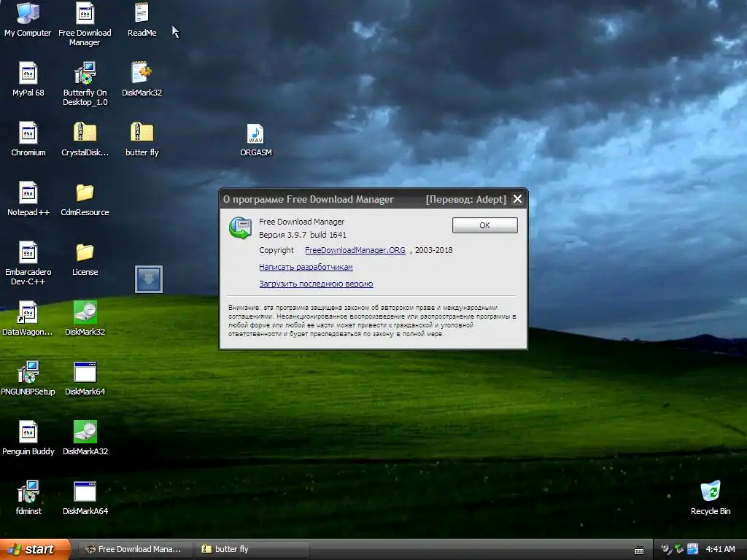Select fdminst installer icon
This screenshot has height=560, width=747.
(x=28, y=498)
